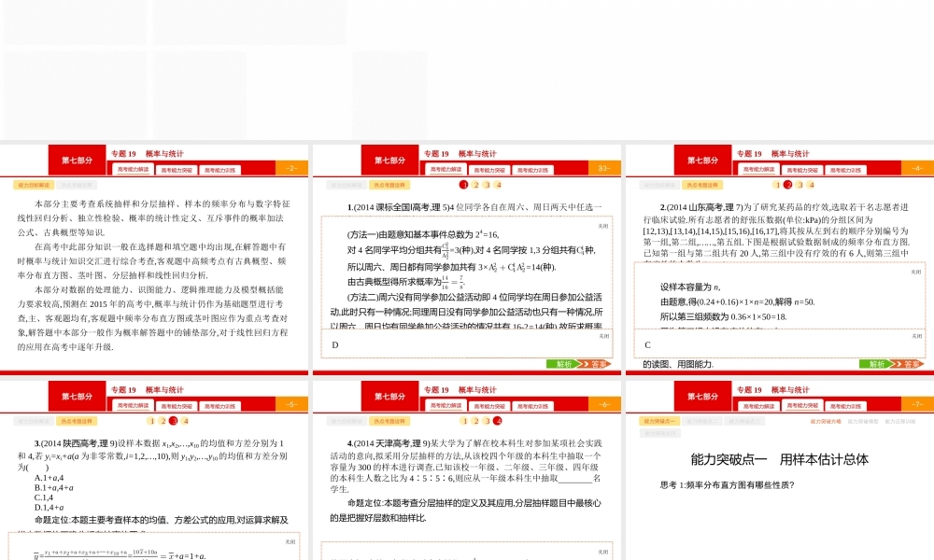
Task: Click question 1 circle on slide -6-
Action: [464, 421]
